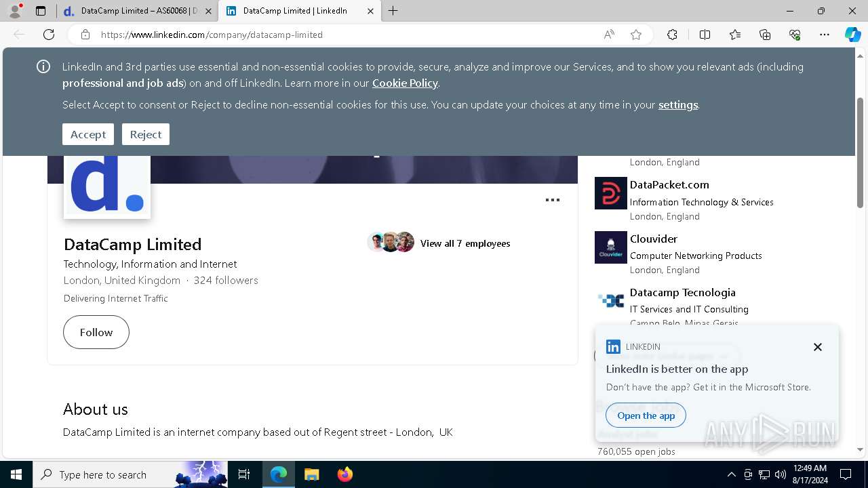Click the DataPacket.com logo
The height and width of the screenshot is (488, 868).
pyautogui.click(x=611, y=193)
